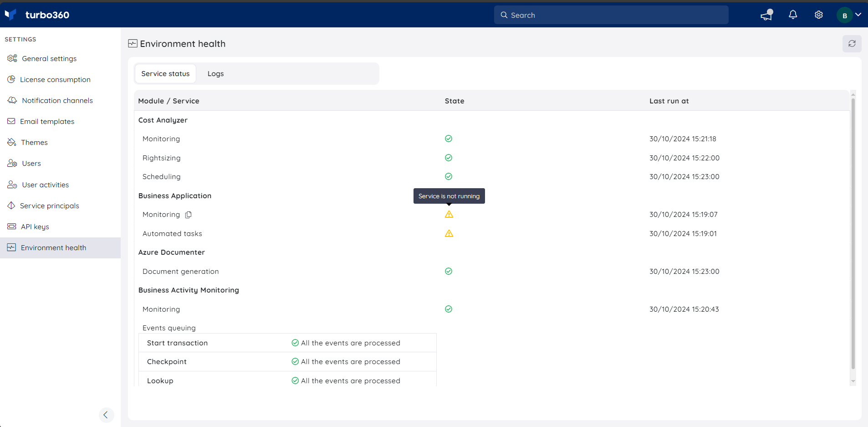Click the Lookup row label
The height and width of the screenshot is (427, 868).
coord(160,381)
